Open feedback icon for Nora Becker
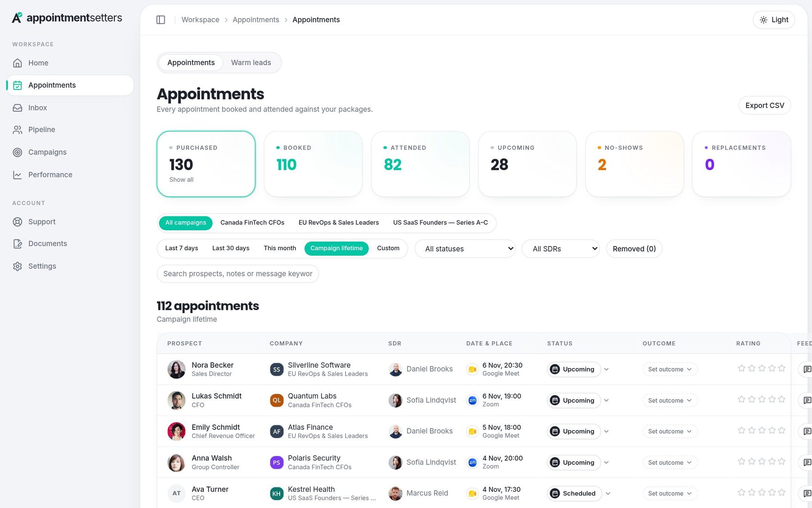The width and height of the screenshot is (812, 508). (x=807, y=369)
